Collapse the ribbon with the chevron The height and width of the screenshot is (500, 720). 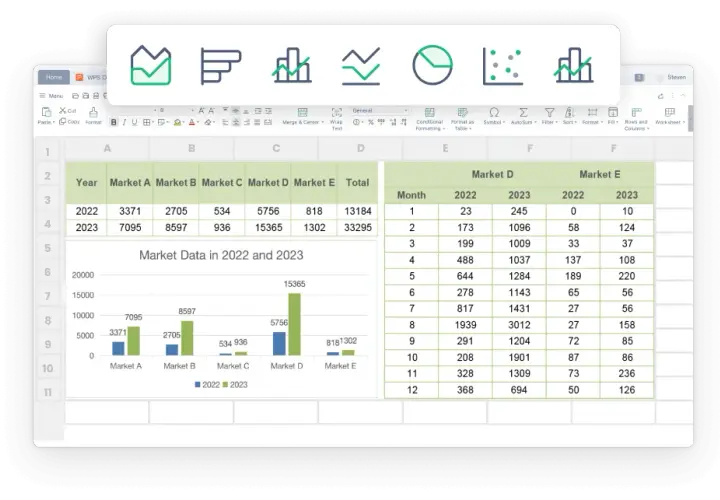(x=683, y=96)
